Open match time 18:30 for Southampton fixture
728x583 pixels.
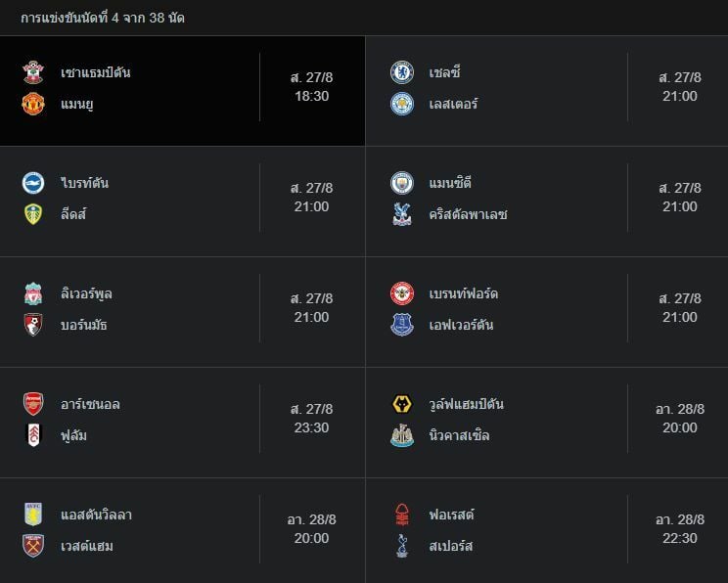point(311,96)
